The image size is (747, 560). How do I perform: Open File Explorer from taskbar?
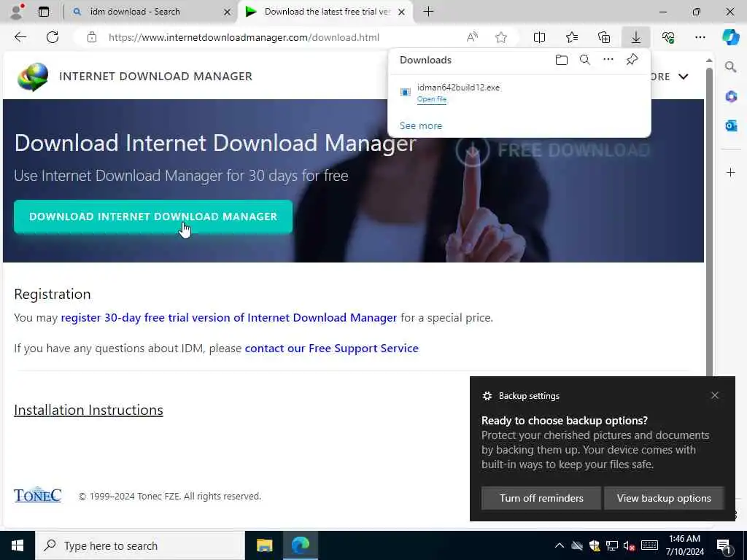pos(264,545)
